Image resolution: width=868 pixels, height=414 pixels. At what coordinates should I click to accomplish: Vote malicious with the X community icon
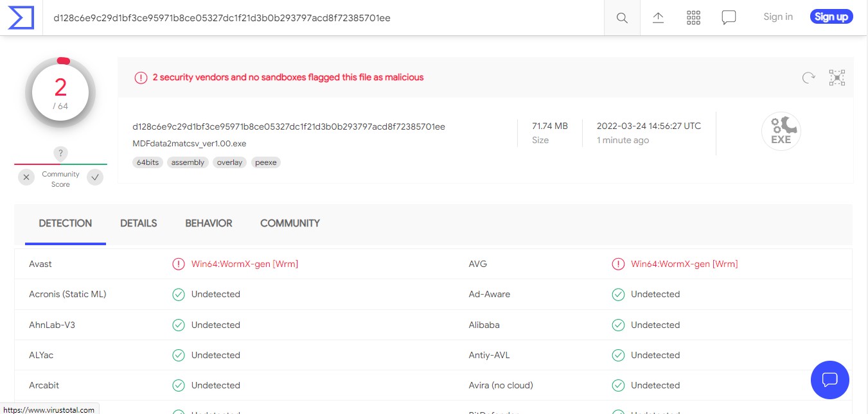point(26,177)
